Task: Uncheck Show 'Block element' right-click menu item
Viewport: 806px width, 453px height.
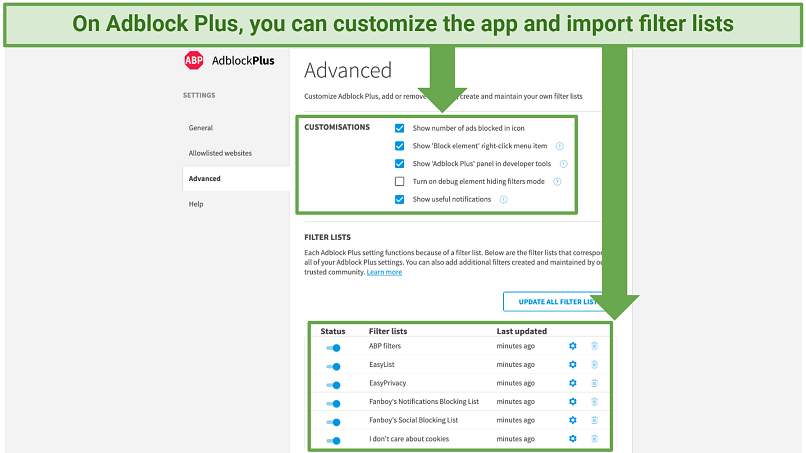Action: [x=399, y=146]
